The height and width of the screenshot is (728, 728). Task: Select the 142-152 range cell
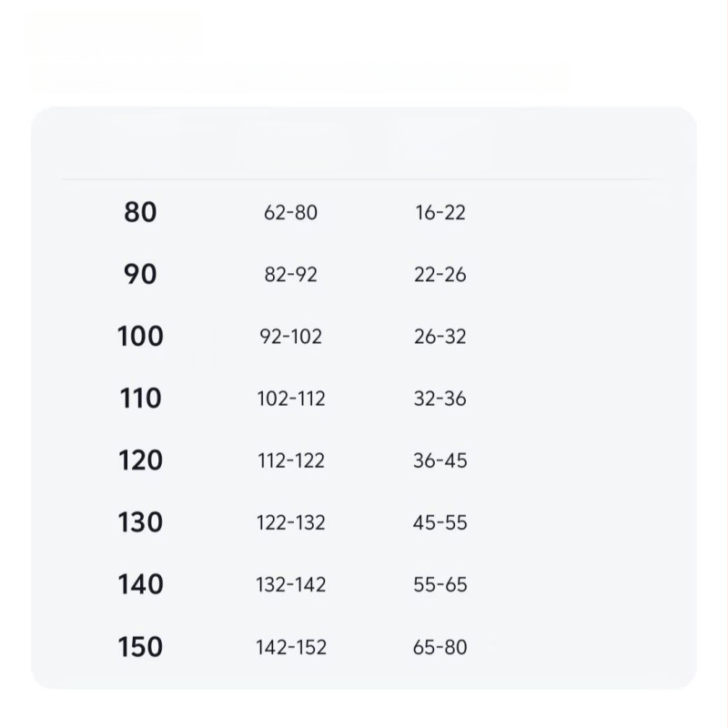click(x=290, y=647)
